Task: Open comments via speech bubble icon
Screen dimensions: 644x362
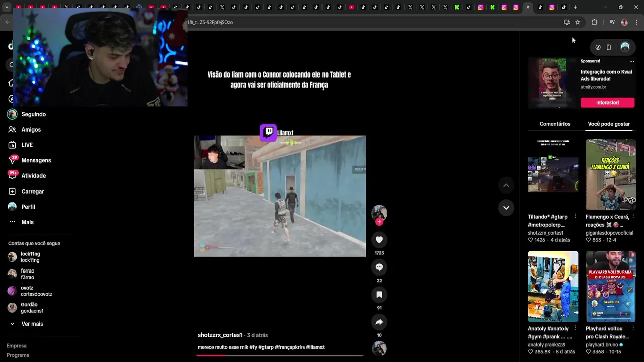Action: [379, 267]
